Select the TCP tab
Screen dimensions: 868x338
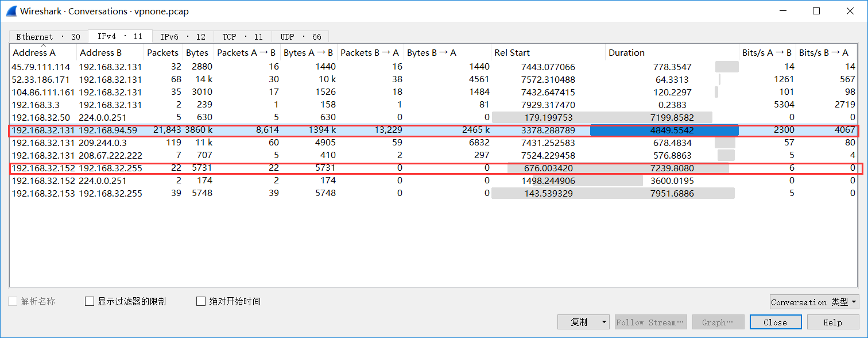click(242, 37)
